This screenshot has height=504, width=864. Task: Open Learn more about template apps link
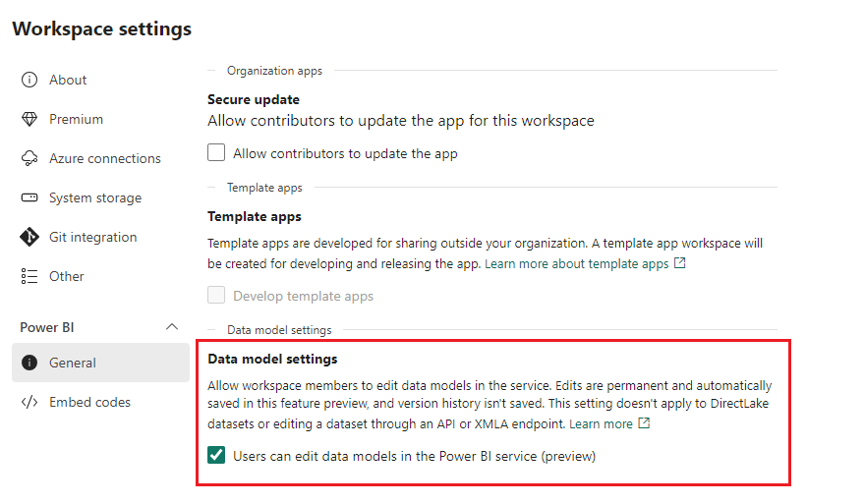[576, 264]
